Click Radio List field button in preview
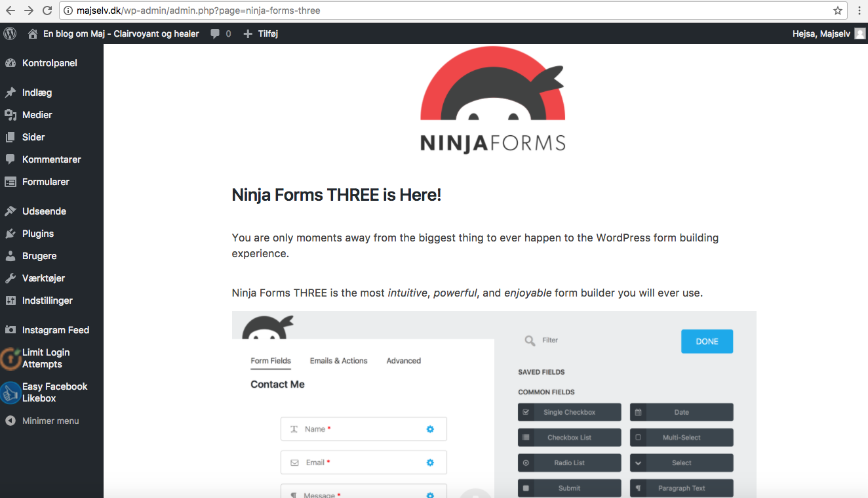The height and width of the screenshot is (498, 868). [x=569, y=463]
